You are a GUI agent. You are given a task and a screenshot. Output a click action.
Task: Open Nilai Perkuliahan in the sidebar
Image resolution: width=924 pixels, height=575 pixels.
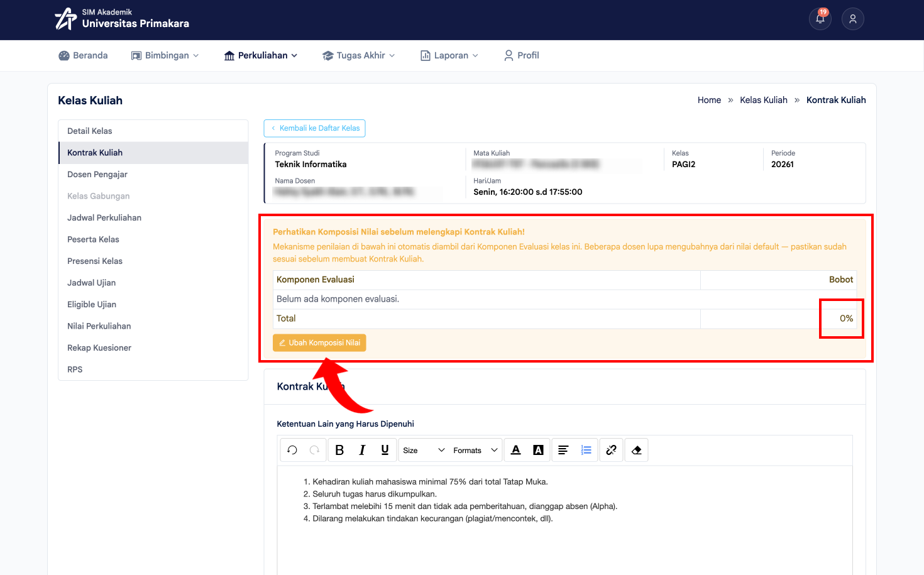coord(153,326)
